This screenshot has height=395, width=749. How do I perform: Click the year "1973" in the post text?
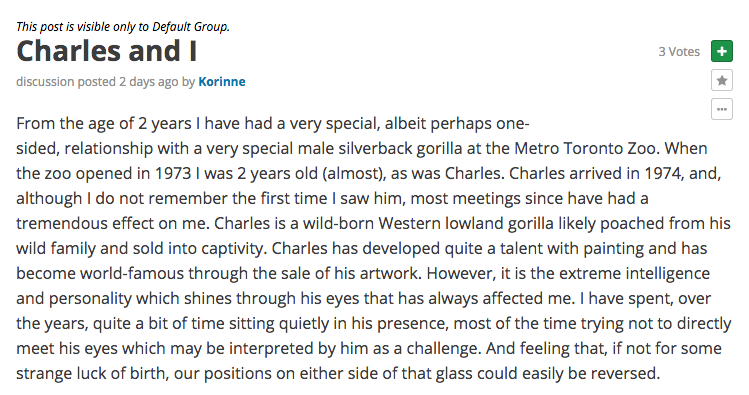pos(173,173)
